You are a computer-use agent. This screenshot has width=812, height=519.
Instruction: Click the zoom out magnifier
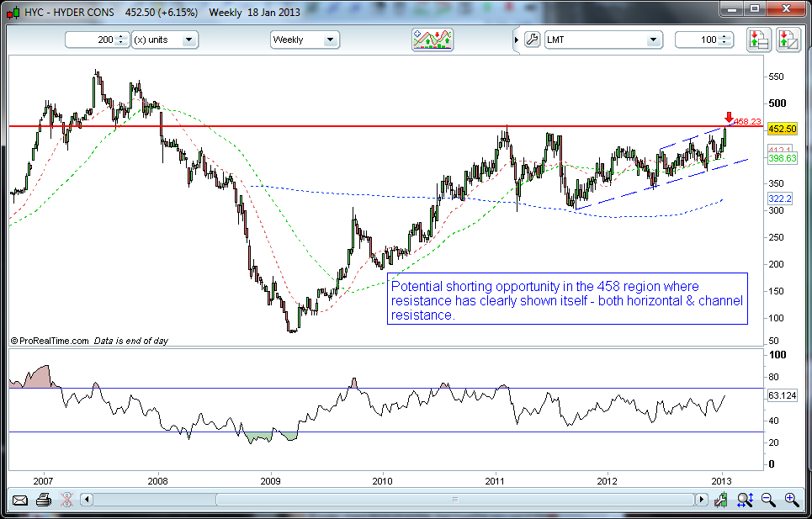click(x=768, y=500)
